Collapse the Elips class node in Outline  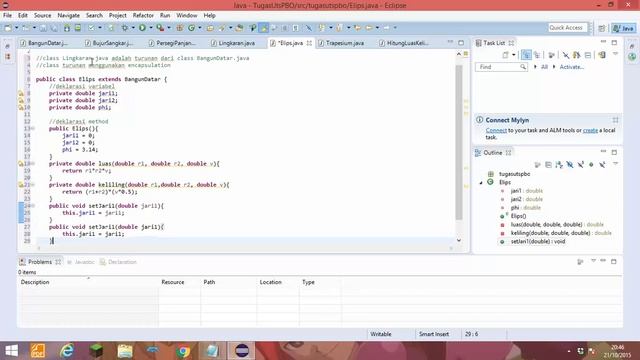(x=481, y=183)
